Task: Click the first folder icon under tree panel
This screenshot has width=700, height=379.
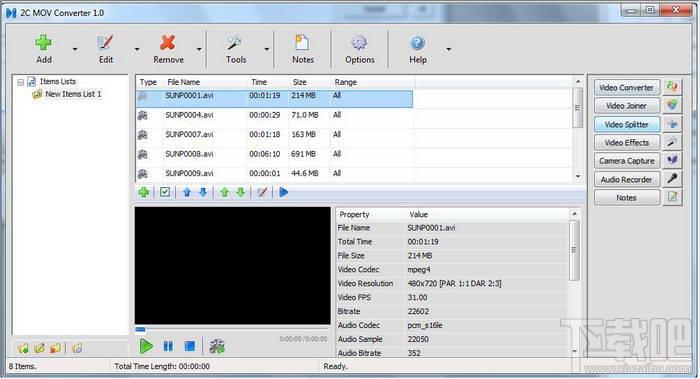Action: click(23, 348)
